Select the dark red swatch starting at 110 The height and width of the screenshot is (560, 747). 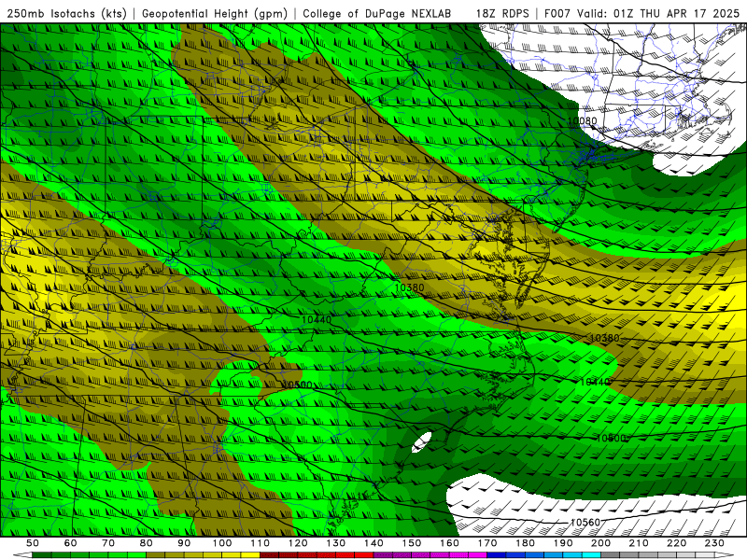(x=270, y=555)
